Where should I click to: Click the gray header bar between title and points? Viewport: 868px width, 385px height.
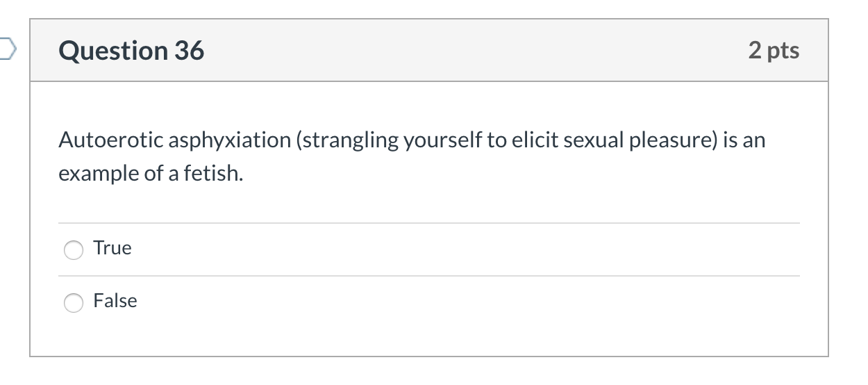[472, 51]
